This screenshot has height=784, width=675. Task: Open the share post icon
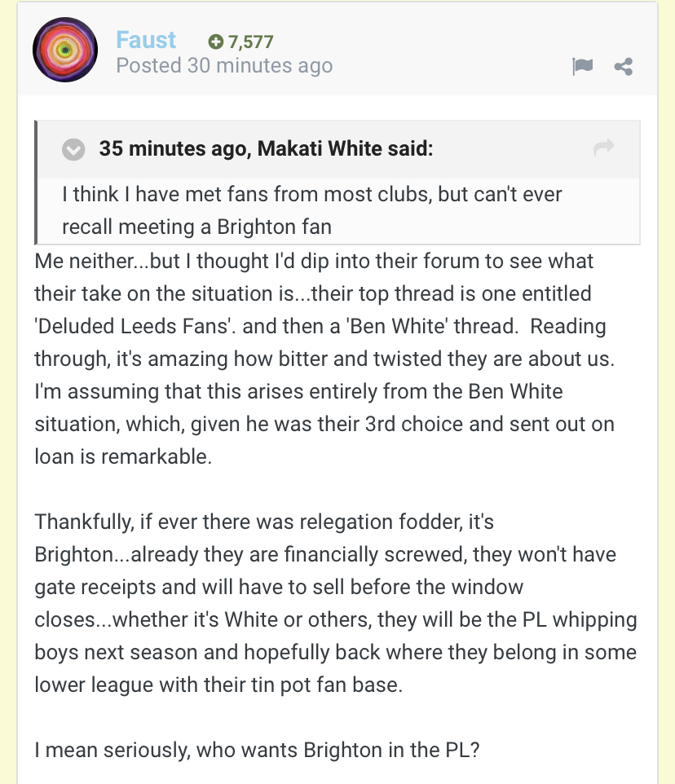point(624,67)
